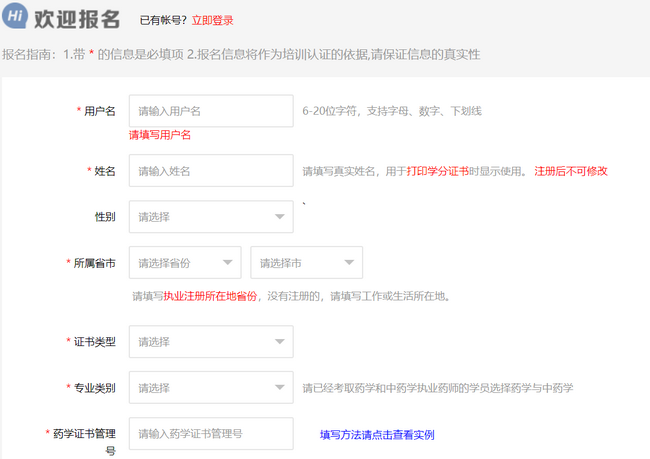Open the 填写方法请点击查看实例 example link

(376, 435)
